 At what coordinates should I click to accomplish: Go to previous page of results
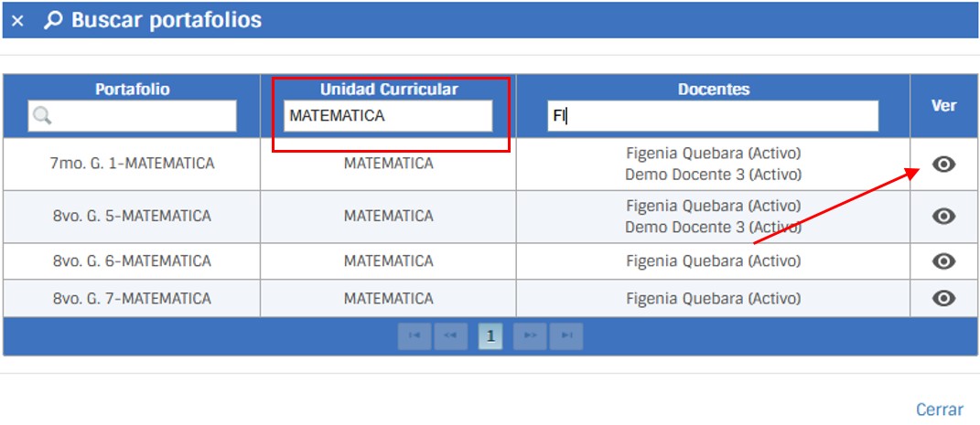[450, 336]
